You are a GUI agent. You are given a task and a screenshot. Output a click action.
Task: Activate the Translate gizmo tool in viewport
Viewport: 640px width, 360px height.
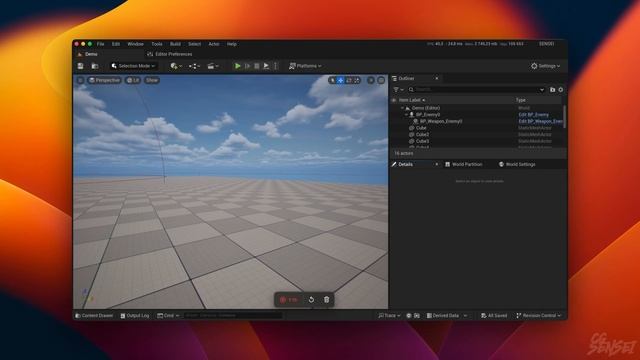341,80
